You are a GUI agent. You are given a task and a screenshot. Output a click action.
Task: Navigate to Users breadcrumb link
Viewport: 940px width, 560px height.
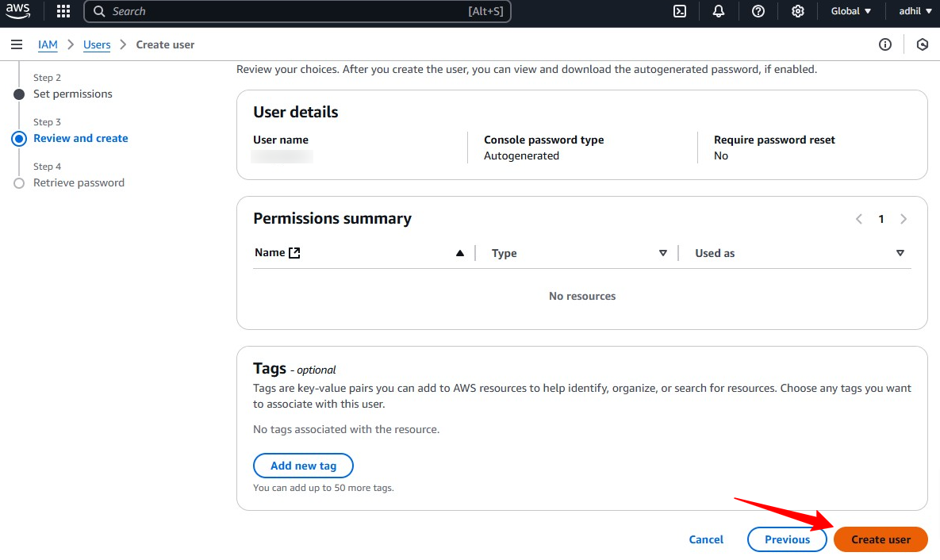97,44
